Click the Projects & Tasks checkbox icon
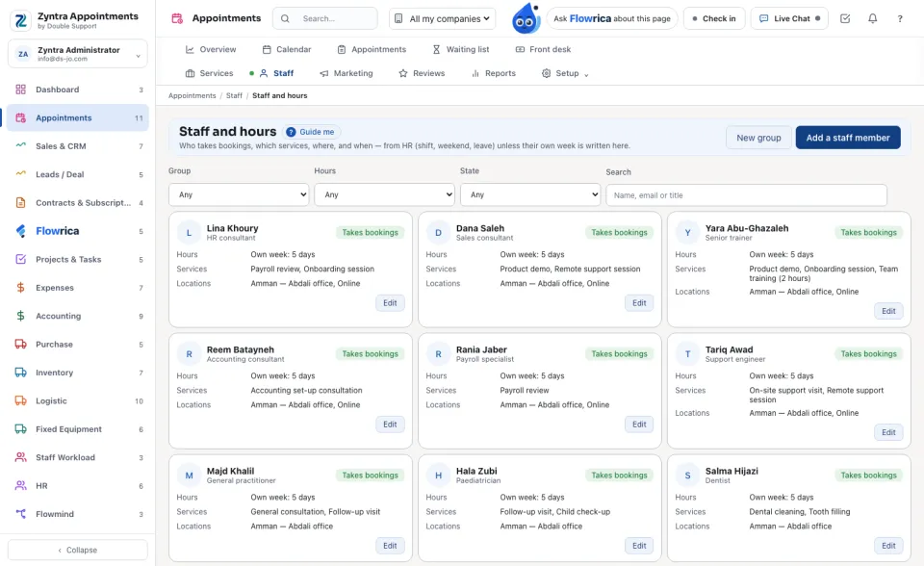This screenshot has width=924, height=566. click(20, 260)
